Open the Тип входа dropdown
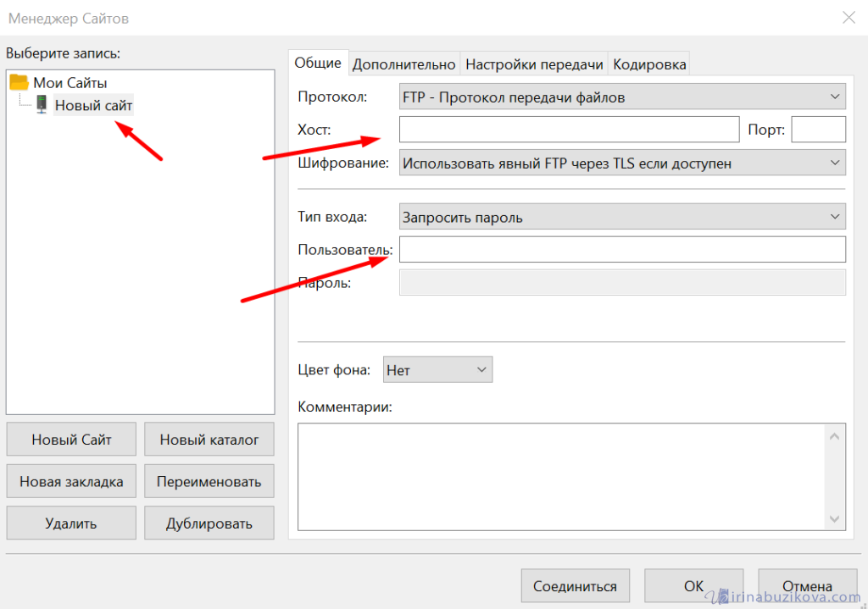Image resolution: width=868 pixels, height=609 pixels. (x=621, y=218)
